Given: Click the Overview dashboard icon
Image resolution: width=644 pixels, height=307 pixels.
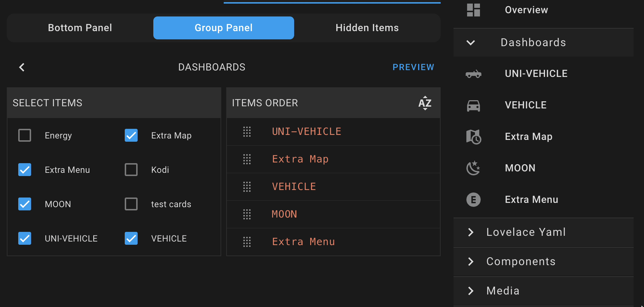Looking at the screenshot, I should click(x=473, y=10).
